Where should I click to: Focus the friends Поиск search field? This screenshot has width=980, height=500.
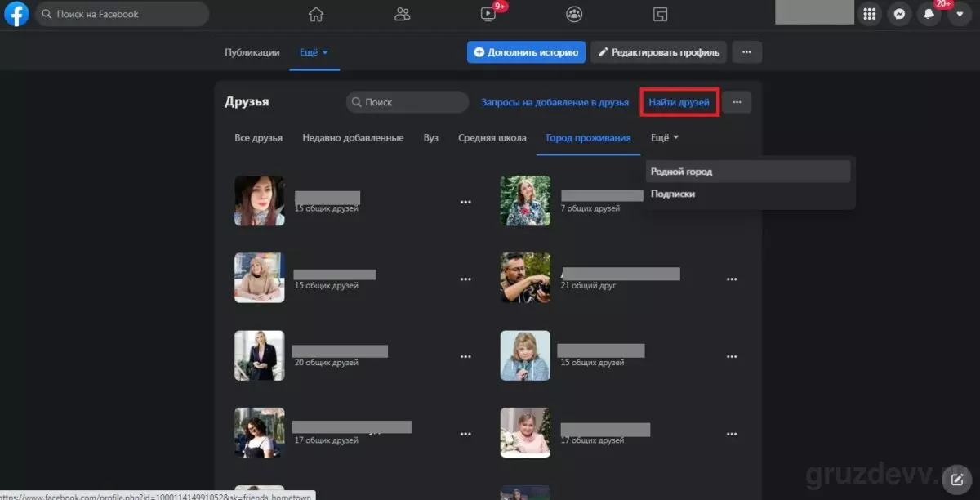tap(408, 102)
